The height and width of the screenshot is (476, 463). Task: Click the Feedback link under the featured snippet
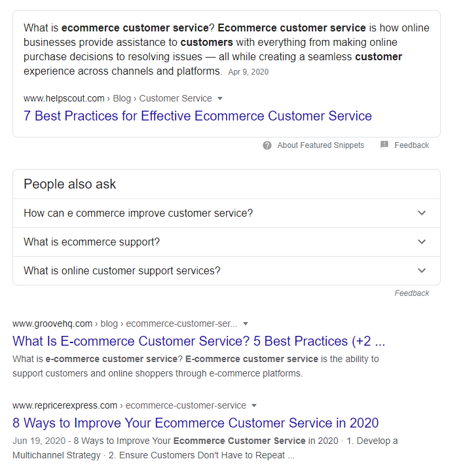tap(412, 145)
